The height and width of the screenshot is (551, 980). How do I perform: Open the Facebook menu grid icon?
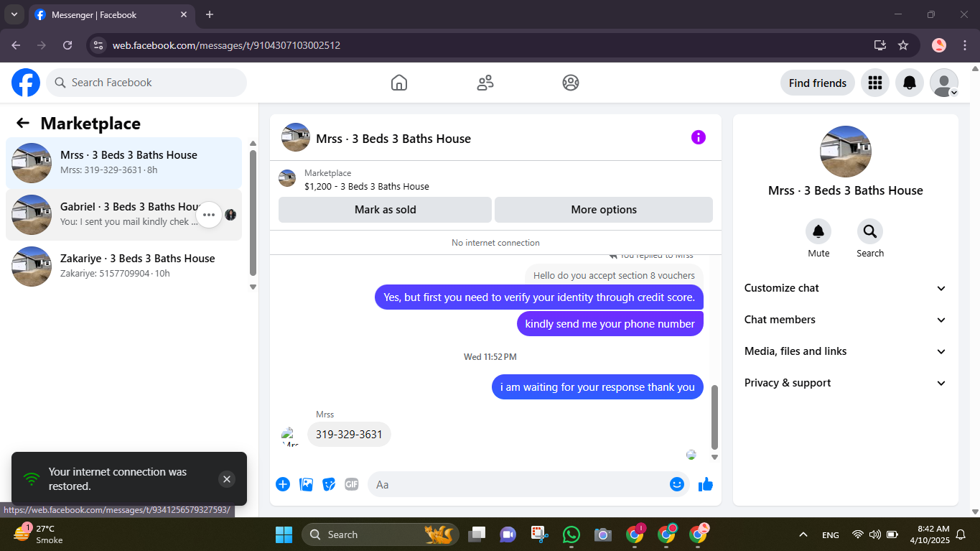tap(875, 83)
